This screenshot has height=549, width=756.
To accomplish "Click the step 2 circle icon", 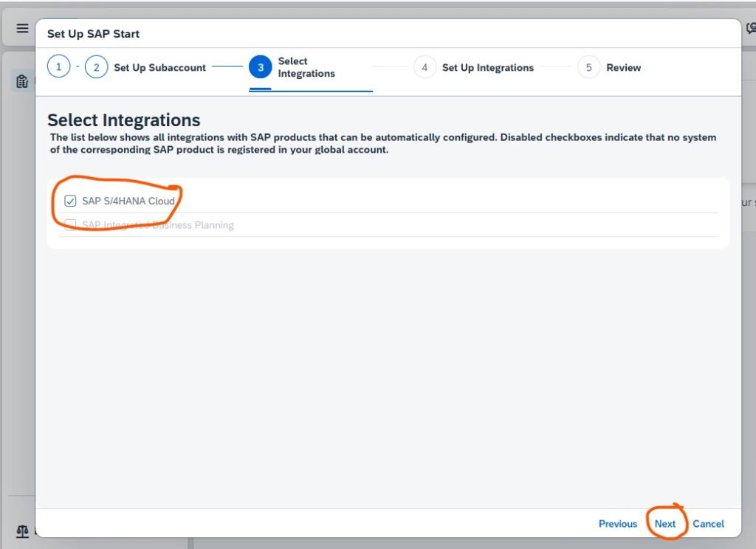I will 97,67.
